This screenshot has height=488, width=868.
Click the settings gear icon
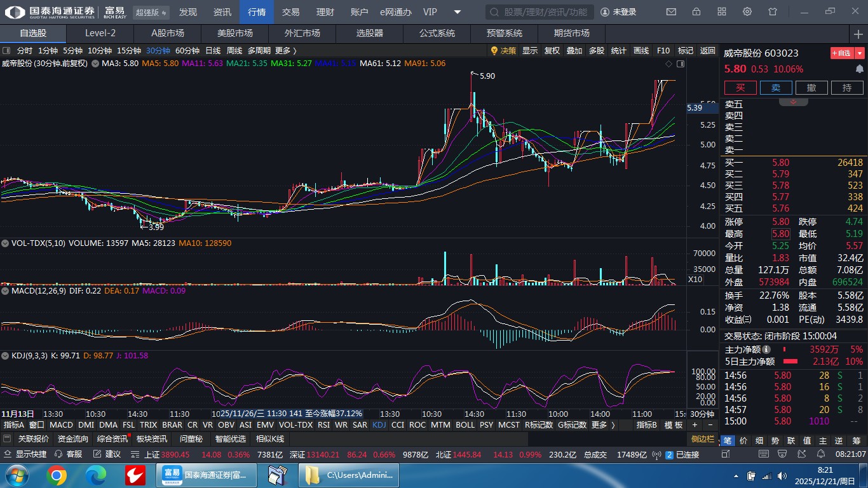(x=747, y=12)
